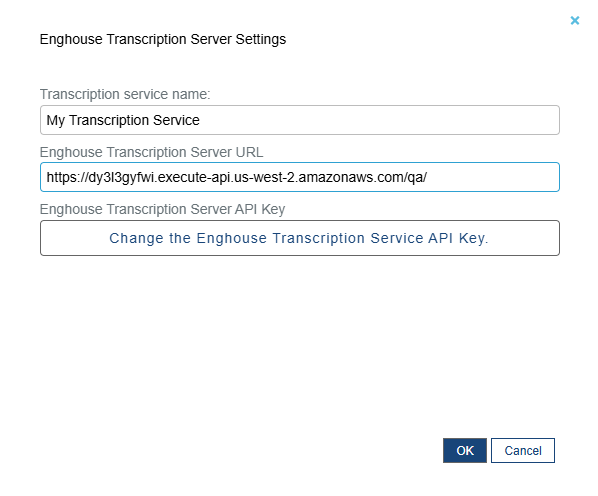Place cursor in the amazonaws.com URL text

coord(236,177)
